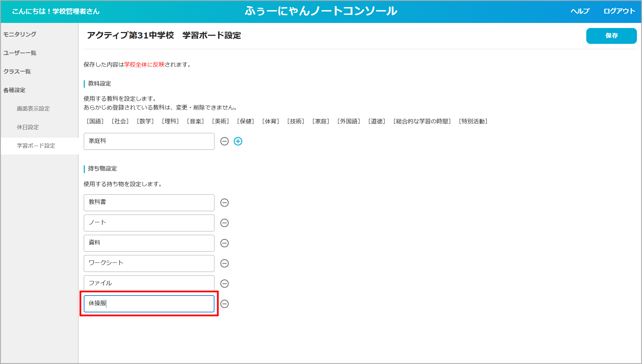Image resolution: width=642 pixels, height=364 pixels.
Task: Click the 保存 save button
Action: pos(611,36)
